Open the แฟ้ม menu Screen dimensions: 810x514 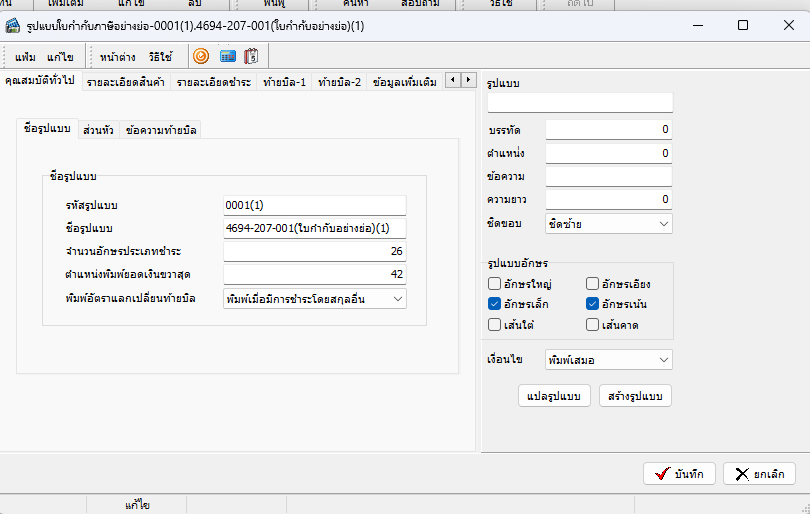coord(25,57)
